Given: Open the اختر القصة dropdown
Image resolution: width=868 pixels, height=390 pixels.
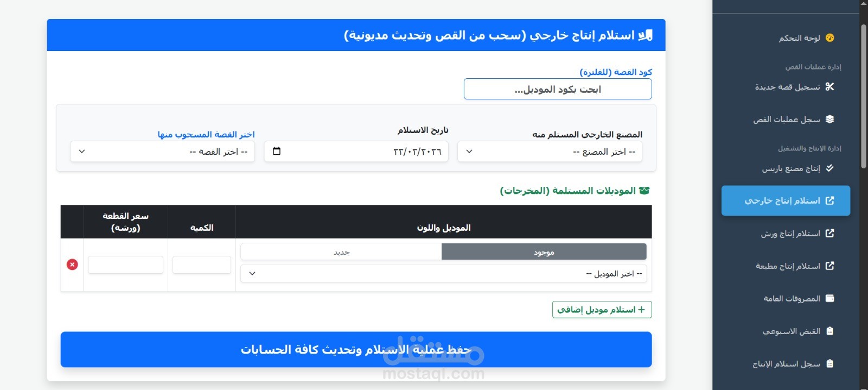Looking at the screenshot, I should (162, 152).
